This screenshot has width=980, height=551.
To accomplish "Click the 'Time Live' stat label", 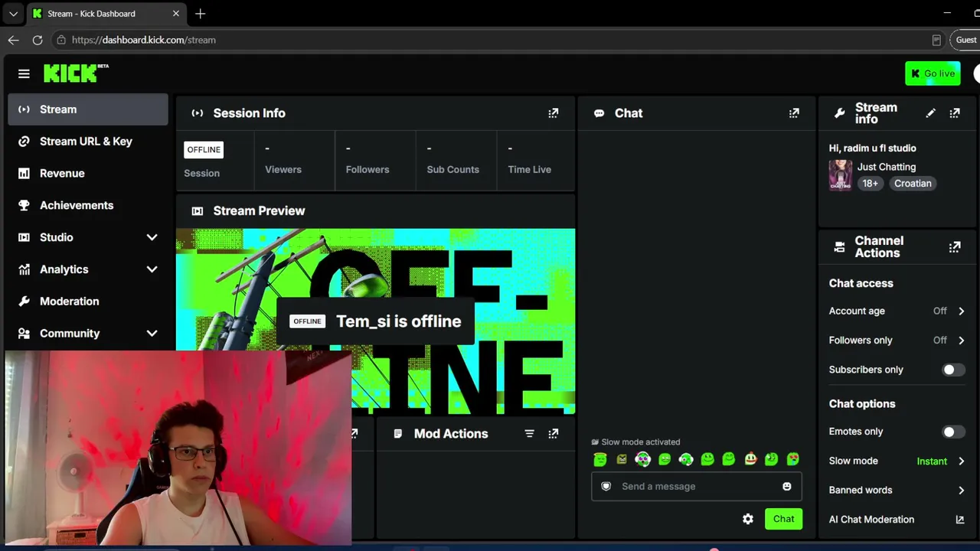I will click(530, 170).
